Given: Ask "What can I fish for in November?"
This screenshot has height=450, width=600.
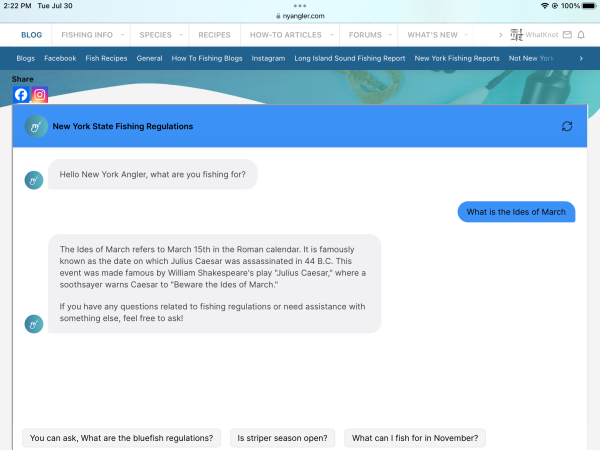Looking at the screenshot, I should click(415, 438).
